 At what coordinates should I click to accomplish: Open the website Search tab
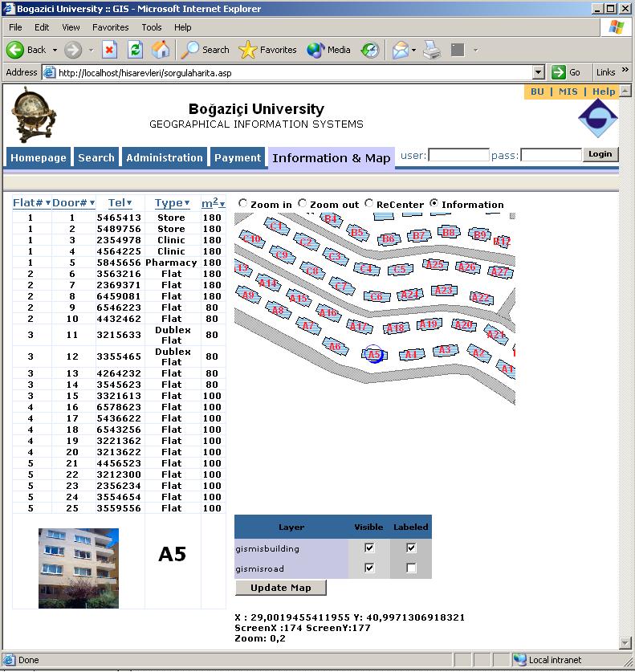(x=96, y=157)
